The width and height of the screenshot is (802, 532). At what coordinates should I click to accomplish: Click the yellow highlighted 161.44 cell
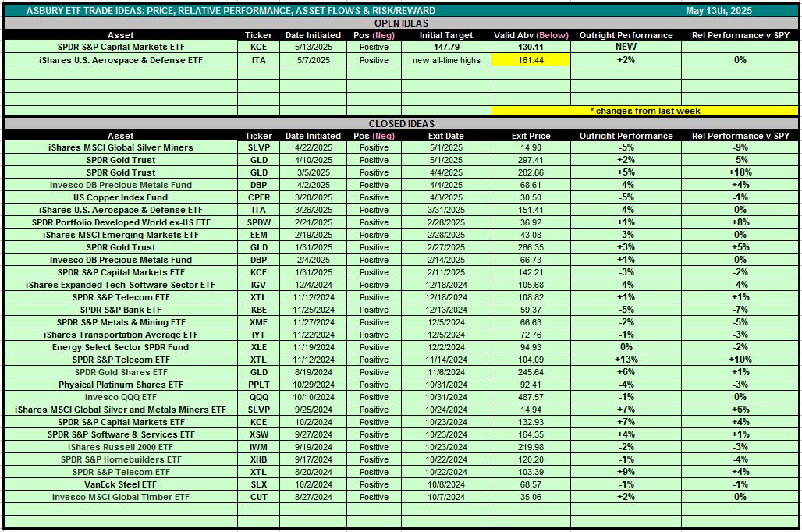click(x=531, y=60)
